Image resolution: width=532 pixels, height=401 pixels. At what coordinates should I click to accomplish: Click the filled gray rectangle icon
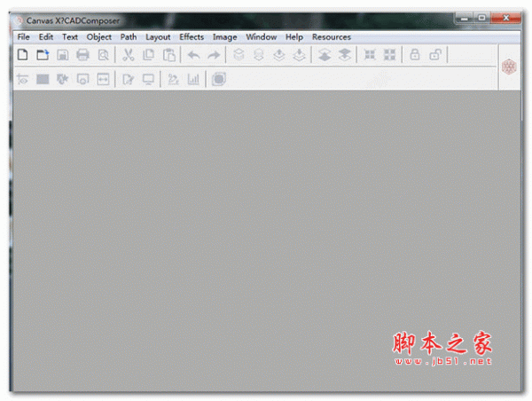click(43, 79)
